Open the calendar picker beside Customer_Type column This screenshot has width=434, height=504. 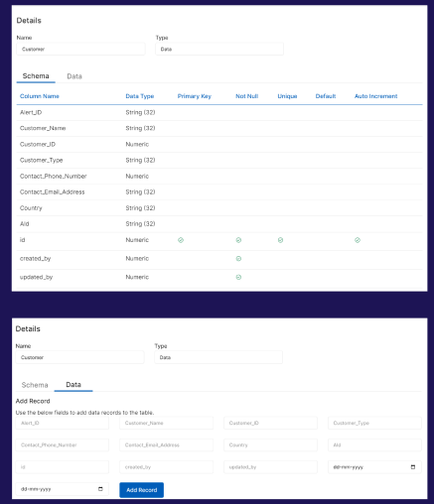coord(413,467)
